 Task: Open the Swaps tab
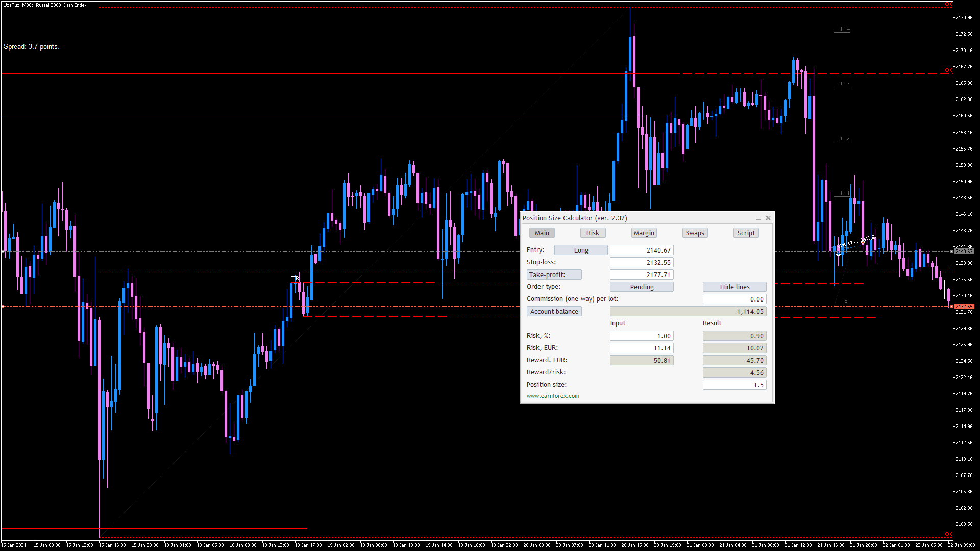pyautogui.click(x=695, y=233)
